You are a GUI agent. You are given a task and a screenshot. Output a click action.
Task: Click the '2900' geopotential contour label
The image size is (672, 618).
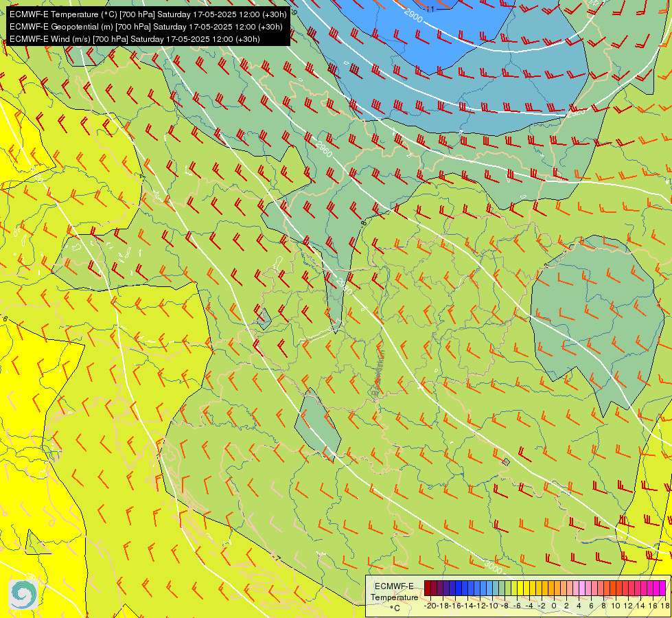(414, 16)
